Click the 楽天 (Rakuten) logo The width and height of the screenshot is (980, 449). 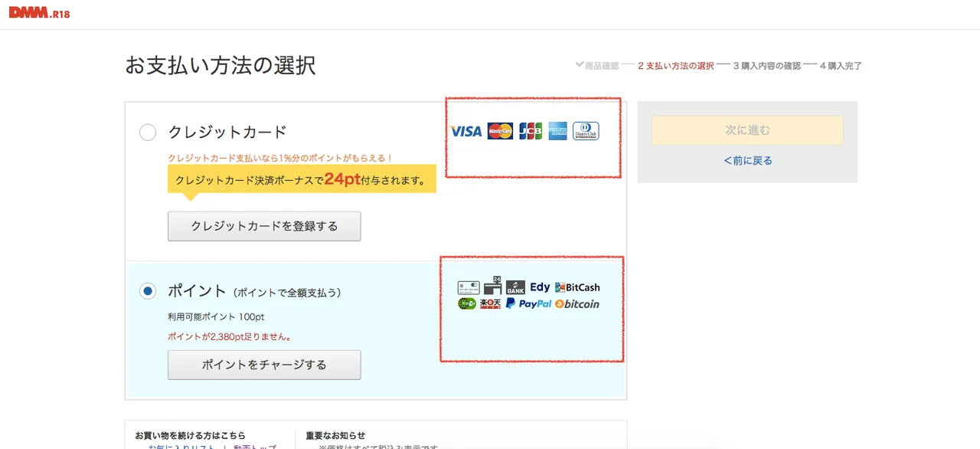491,304
